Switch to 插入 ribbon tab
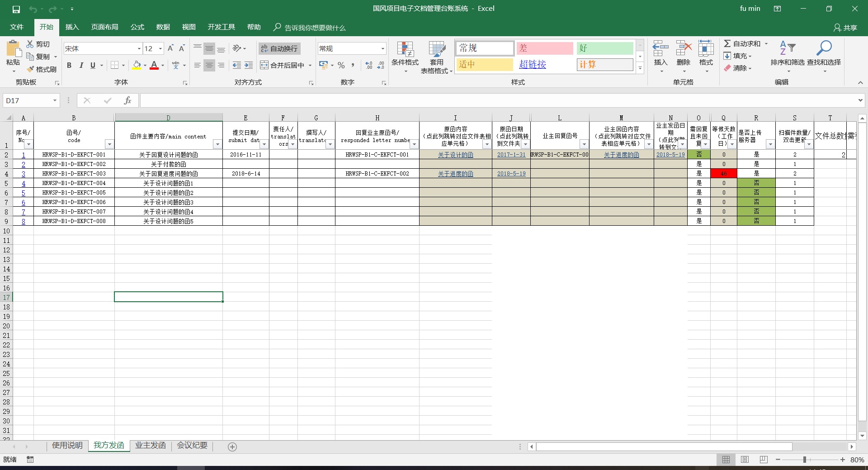The image size is (868, 470). coord(72,27)
